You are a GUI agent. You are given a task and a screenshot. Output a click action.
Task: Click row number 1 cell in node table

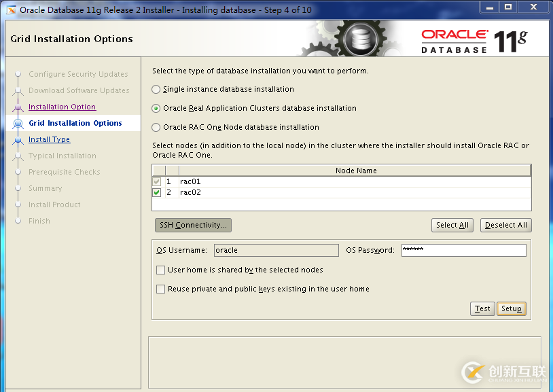point(173,181)
